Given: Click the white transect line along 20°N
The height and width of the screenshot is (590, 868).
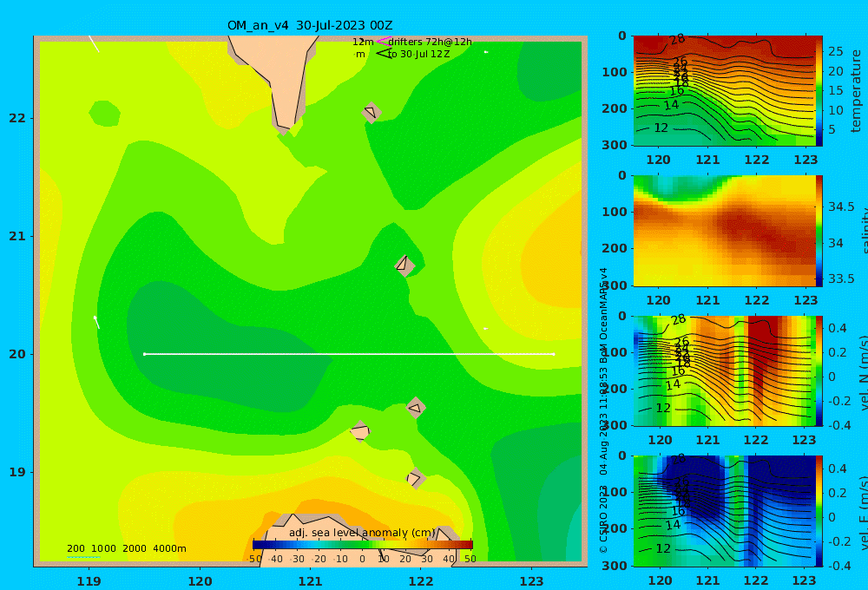Looking at the screenshot, I should coord(349,354).
